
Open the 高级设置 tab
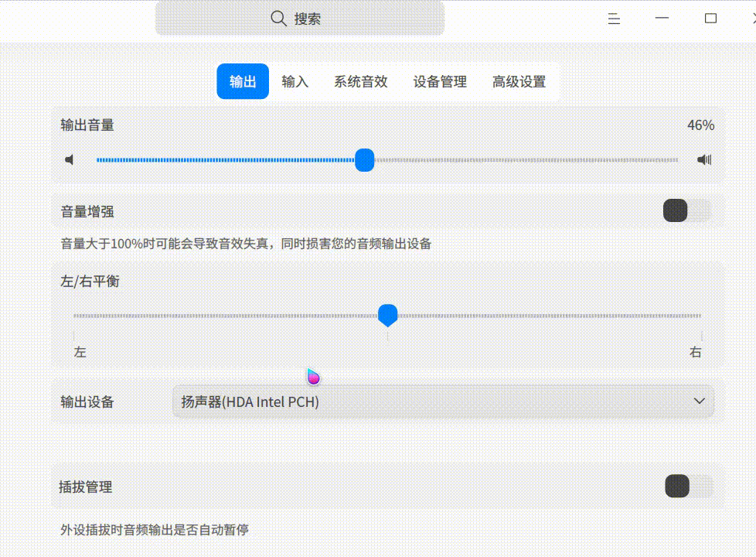[x=519, y=81]
